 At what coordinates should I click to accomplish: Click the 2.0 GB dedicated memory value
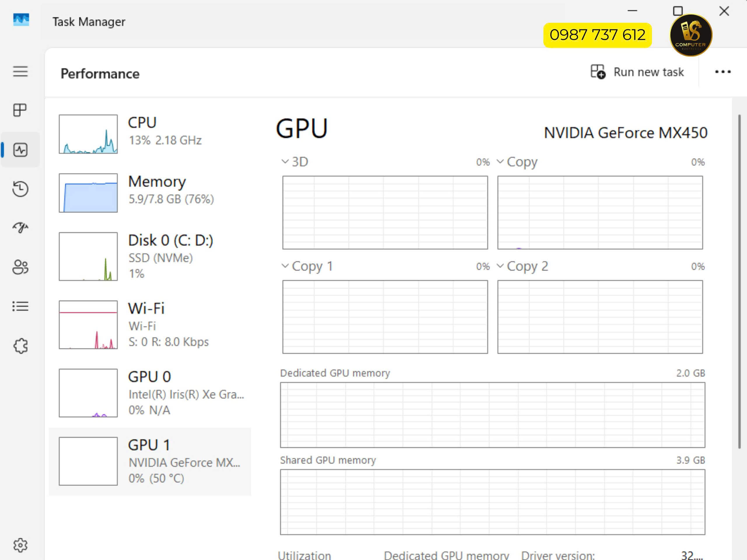pos(691,373)
